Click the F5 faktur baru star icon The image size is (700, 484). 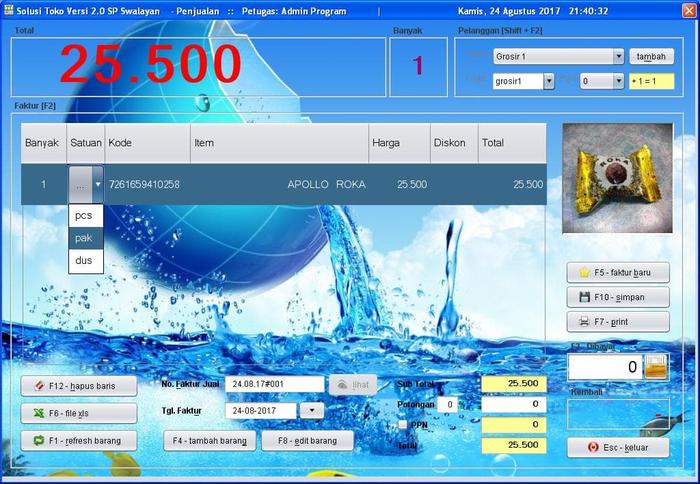583,272
